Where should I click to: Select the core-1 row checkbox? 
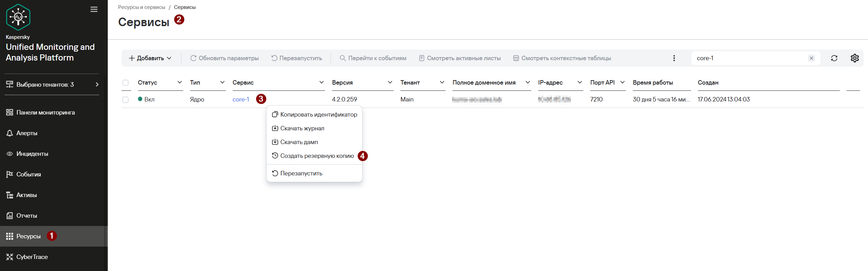coord(126,99)
